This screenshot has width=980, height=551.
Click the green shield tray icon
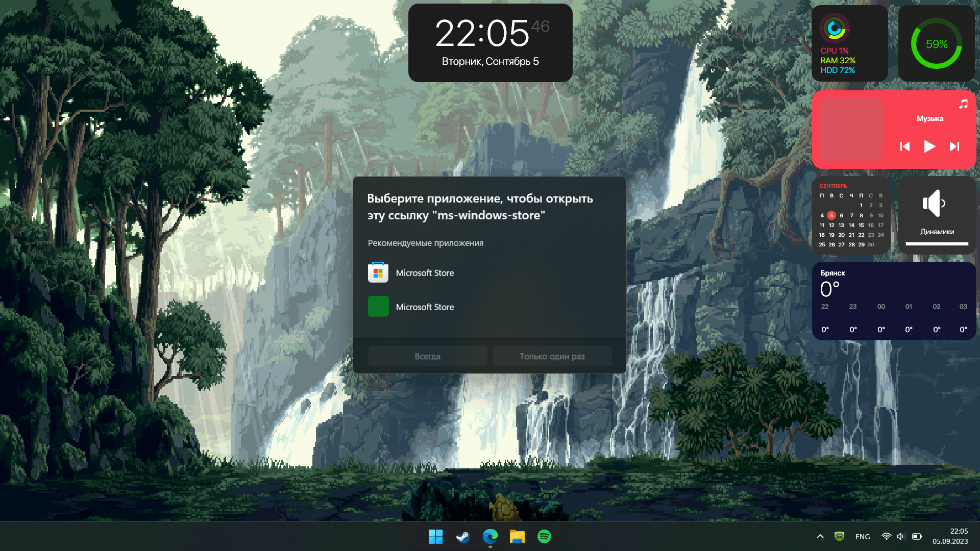coord(839,536)
